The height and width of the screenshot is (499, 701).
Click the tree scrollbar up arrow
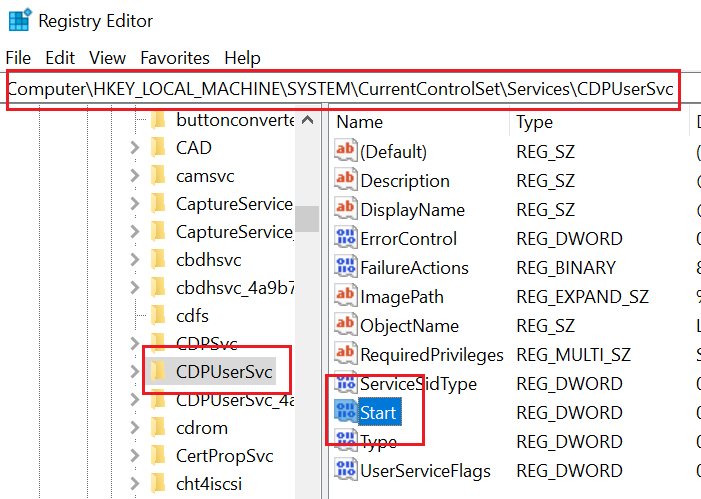[x=307, y=120]
